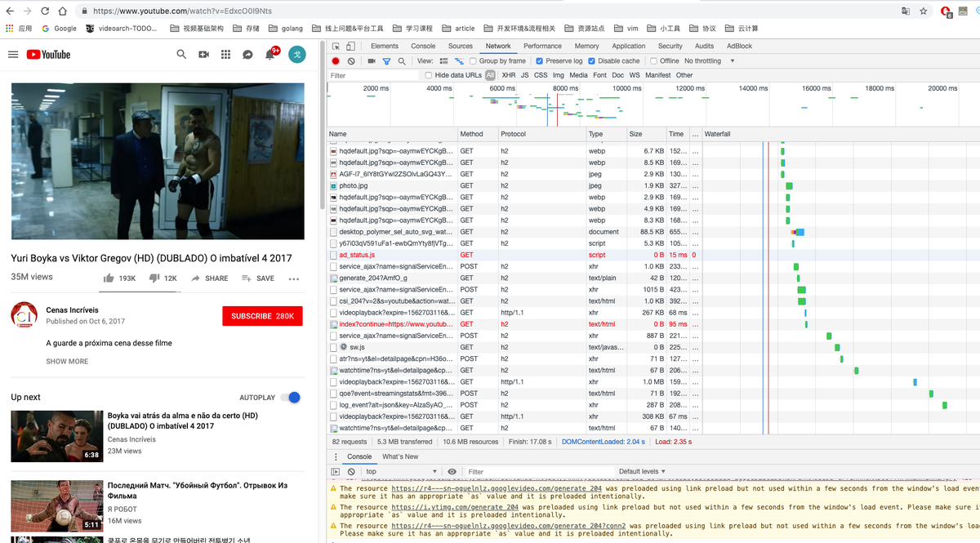980x543 pixels.
Task: Open YouTube create video icon
Action: (x=204, y=55)
